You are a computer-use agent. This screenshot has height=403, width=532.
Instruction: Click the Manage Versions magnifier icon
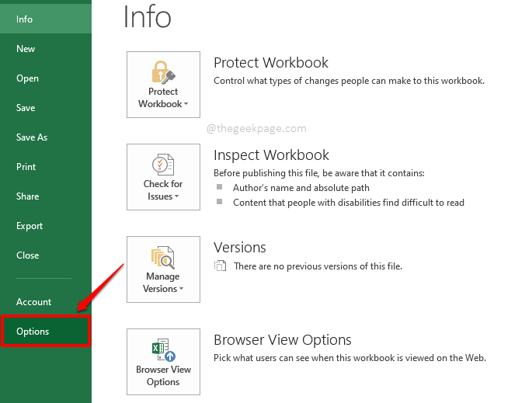(x=163, y=257)
